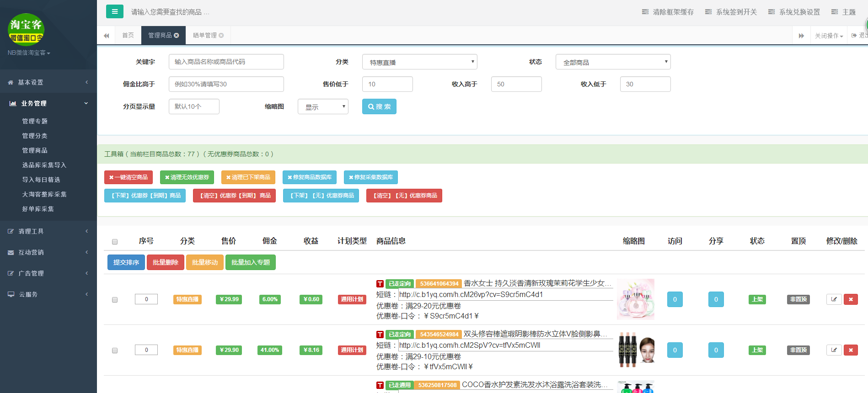Click visit count badge for contour stick product
The height and width of the screenshot is (393, 868).
[675, 350]
